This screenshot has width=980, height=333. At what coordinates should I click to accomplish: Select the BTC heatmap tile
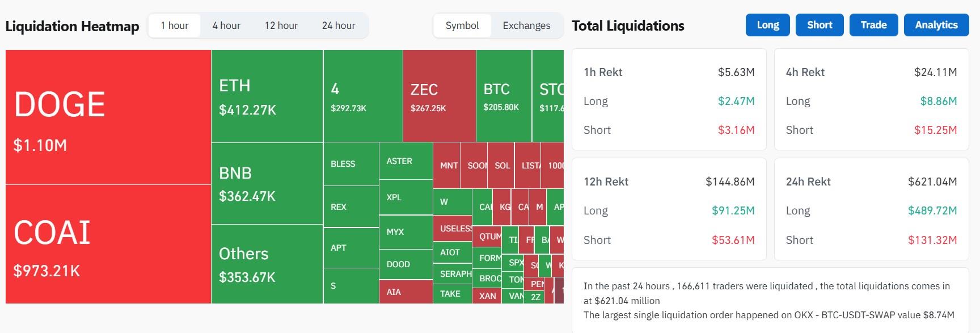click(x=503, y=96)
